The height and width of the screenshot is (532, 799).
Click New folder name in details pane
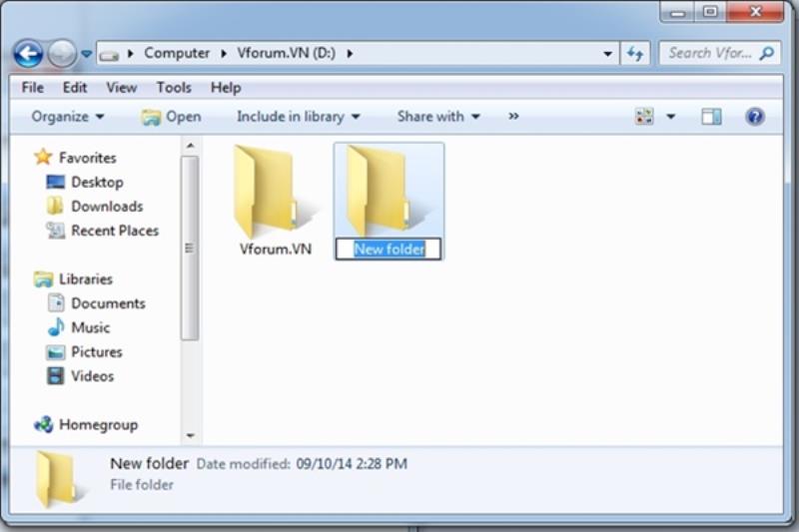pos(149,463)
